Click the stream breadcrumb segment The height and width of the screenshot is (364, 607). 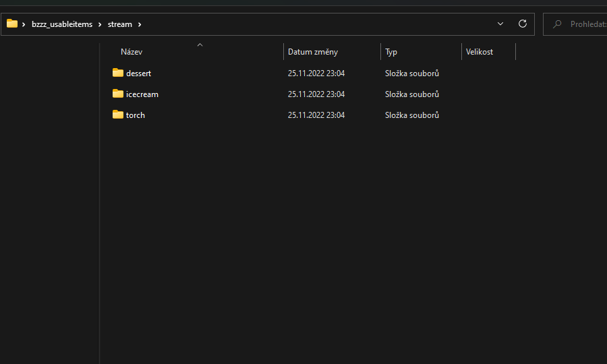(119, 24)
